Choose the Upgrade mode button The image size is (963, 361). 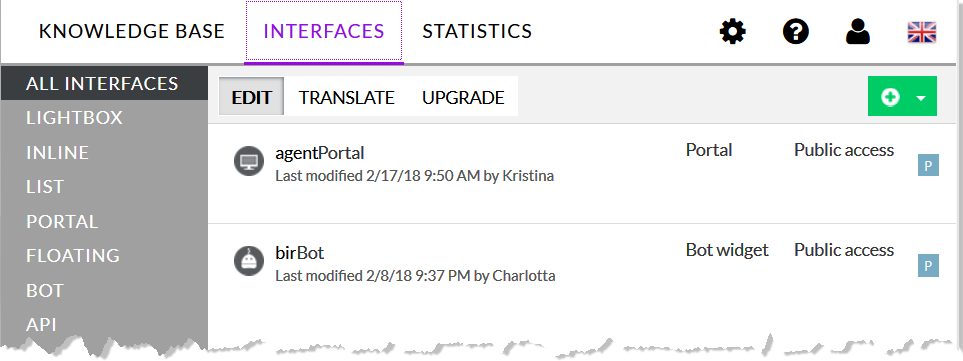(463, 97)
